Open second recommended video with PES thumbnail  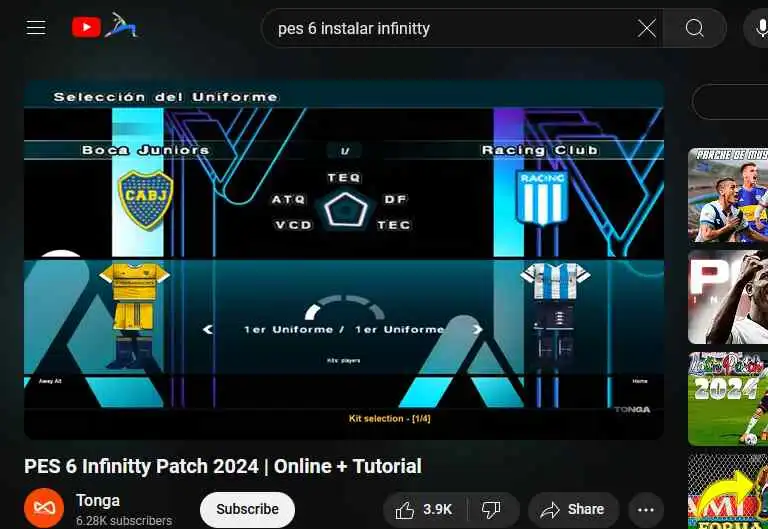click(728, 297)
